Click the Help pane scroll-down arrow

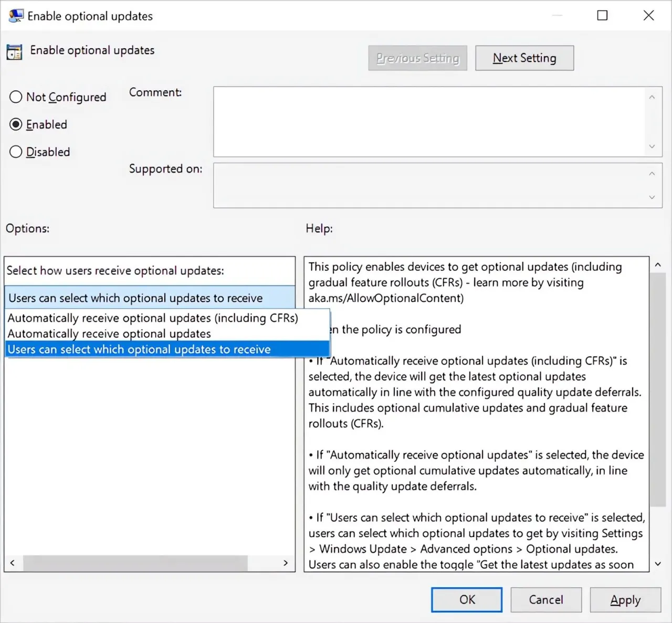[x=658, y=564]
